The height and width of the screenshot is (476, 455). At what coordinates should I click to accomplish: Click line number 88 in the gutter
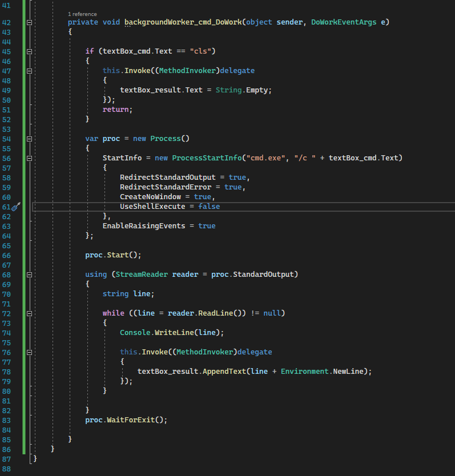coord(6,469)
